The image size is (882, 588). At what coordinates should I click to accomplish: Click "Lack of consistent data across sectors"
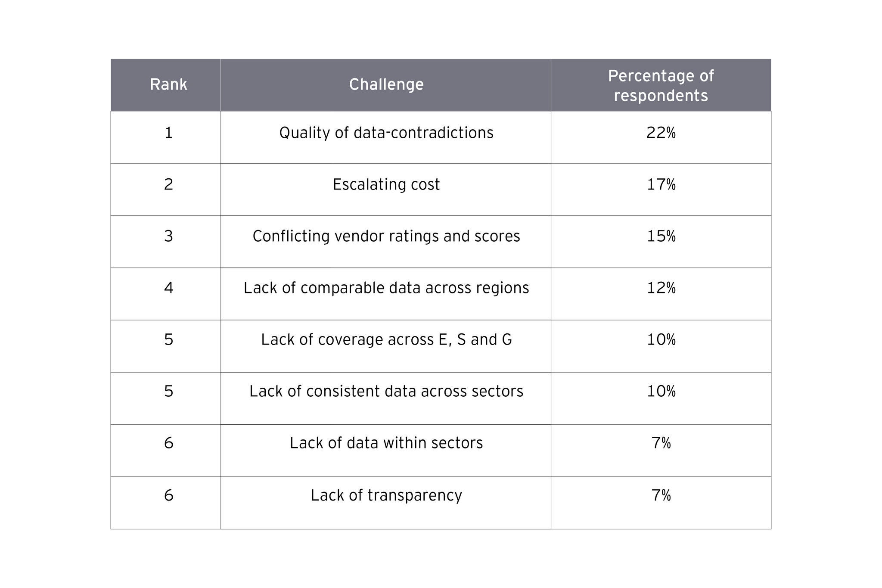pyautogui.click(x=386, y=391)
